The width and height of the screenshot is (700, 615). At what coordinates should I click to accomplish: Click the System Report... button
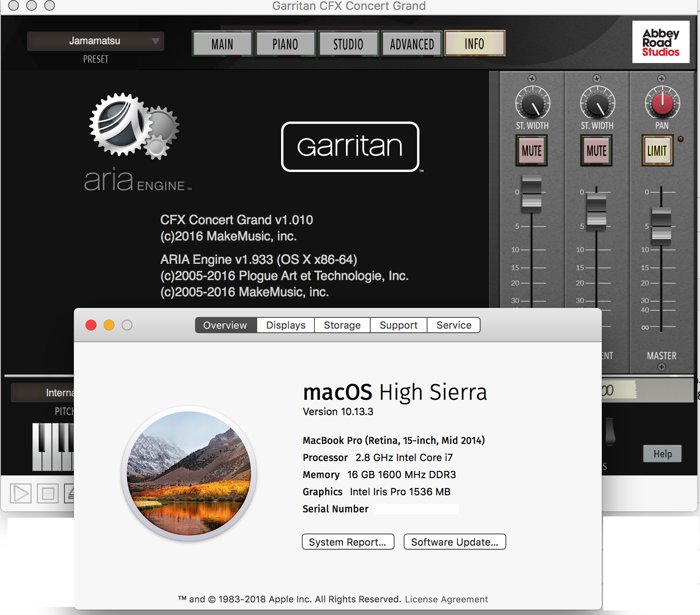(348, 542)
